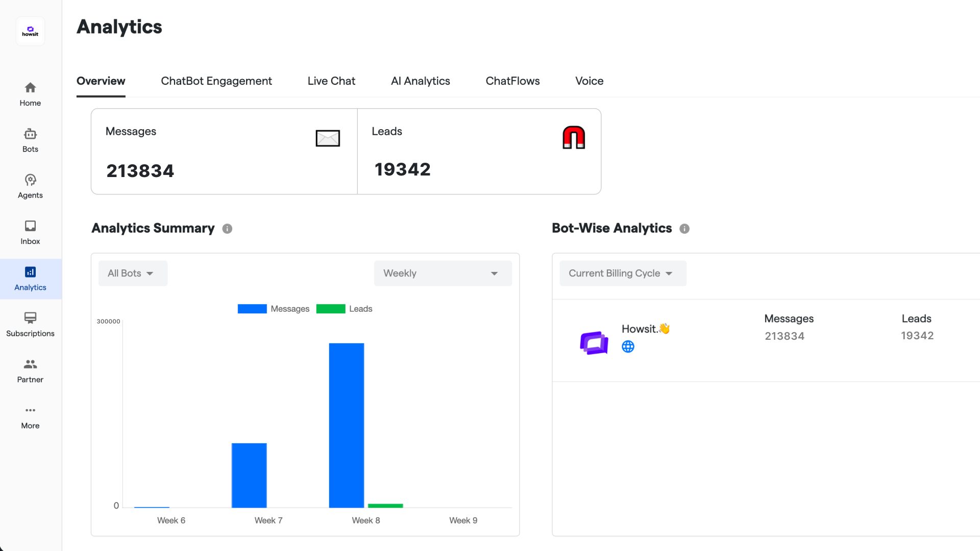The height and width of the screenshot is (551, 980).
Task: Click the Howsit bot purple avatar
Action: pyautogui.click(x=594, y=343)
